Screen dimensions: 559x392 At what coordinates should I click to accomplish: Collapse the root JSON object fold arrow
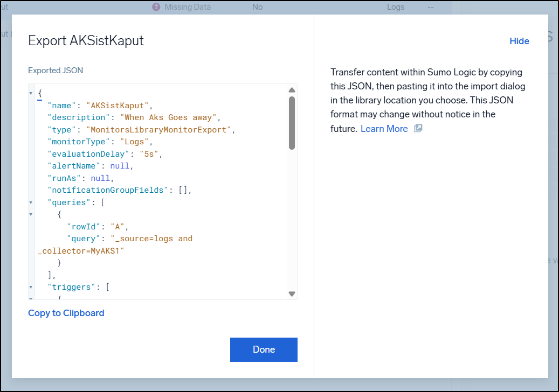[x=31, y=93]
